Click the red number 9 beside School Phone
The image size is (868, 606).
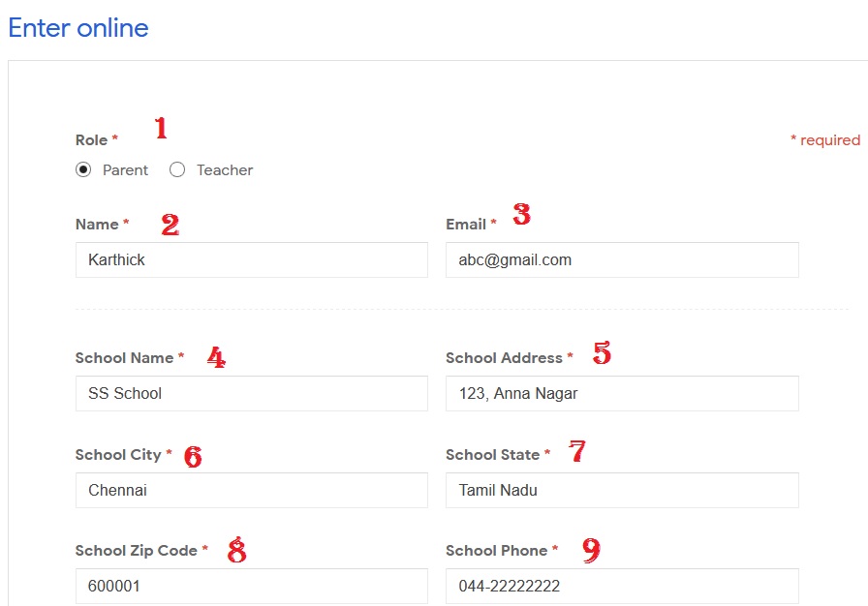point(591,551)
